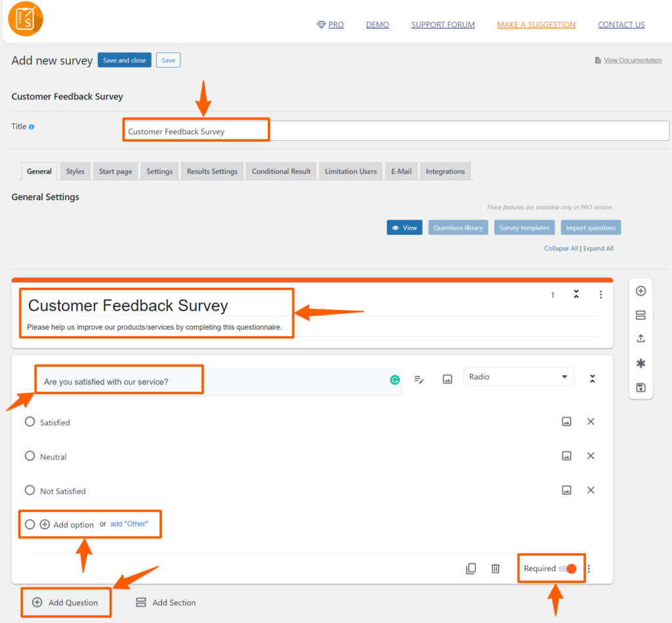
Task: Open the CONTACT US link
Action: tap(621, 25)
